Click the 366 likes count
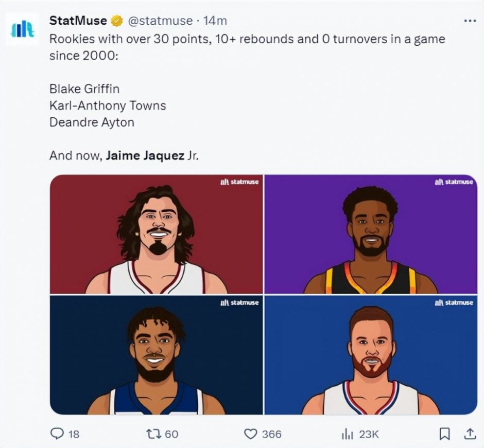This screenshot has height=448, width=484. tap(271, 434)
